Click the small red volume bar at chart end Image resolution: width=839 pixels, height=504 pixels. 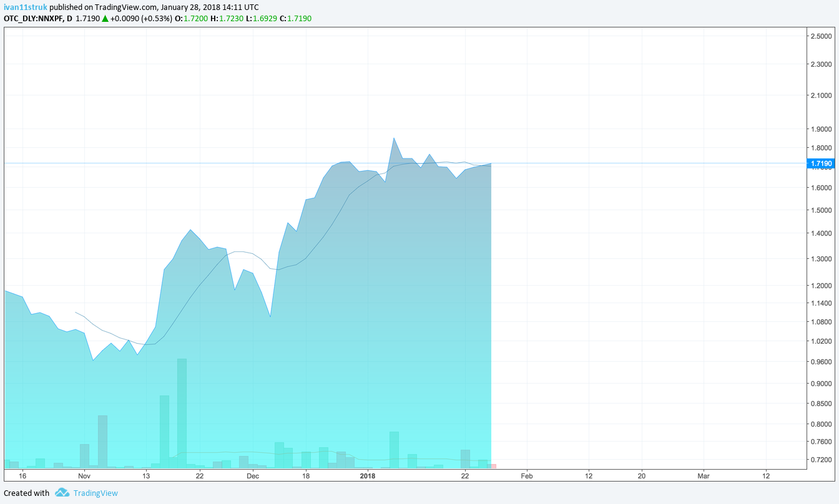pos(493,466)
